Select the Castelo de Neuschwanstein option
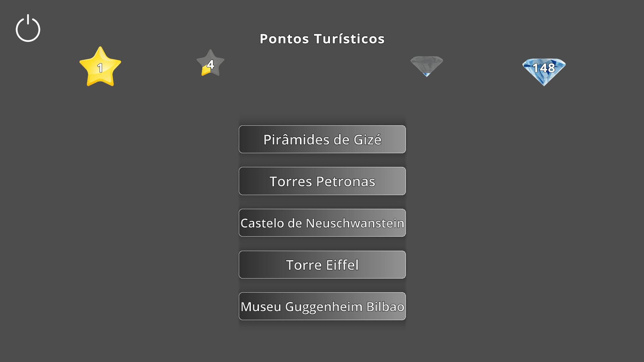 (322, 223)
